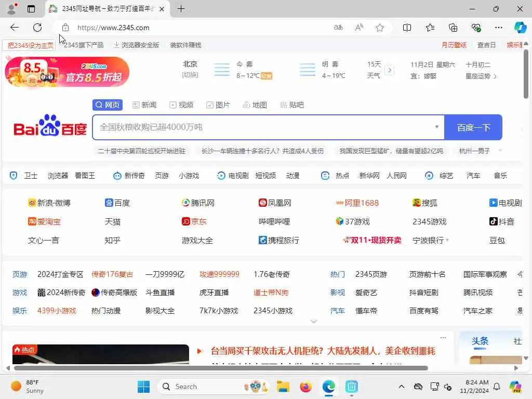Screen dimensions: 532x399
Task: Click the browser back arrow
Action: [15, 28]
